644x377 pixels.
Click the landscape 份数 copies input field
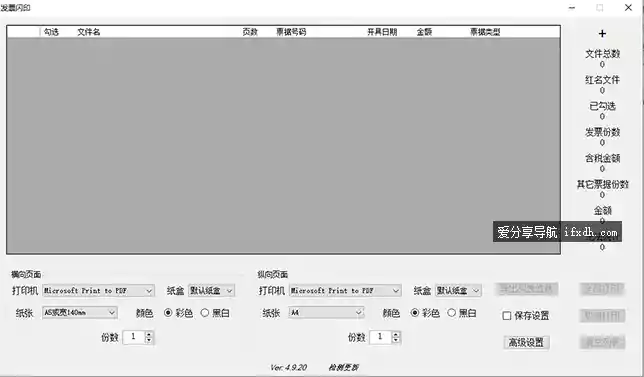[134, 337]
